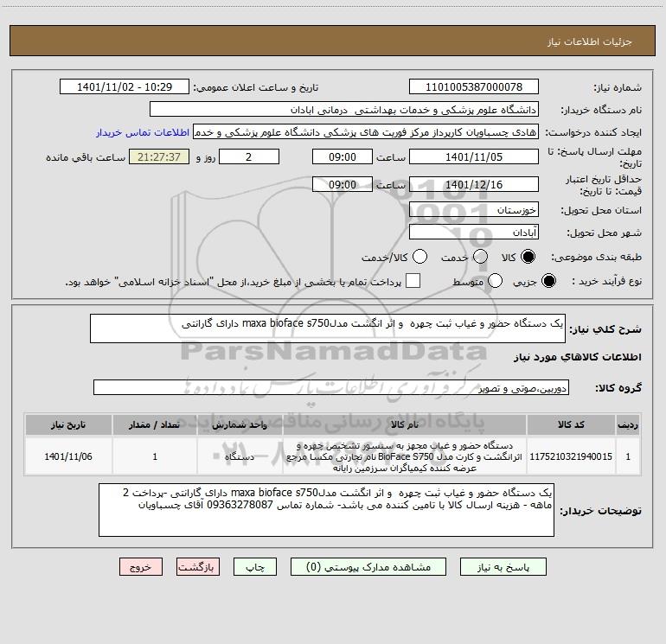Viewport: 666px width, 644px height.
Task: Click the چاپ print button
Action: pyautogui.click(x=255, y=567)
